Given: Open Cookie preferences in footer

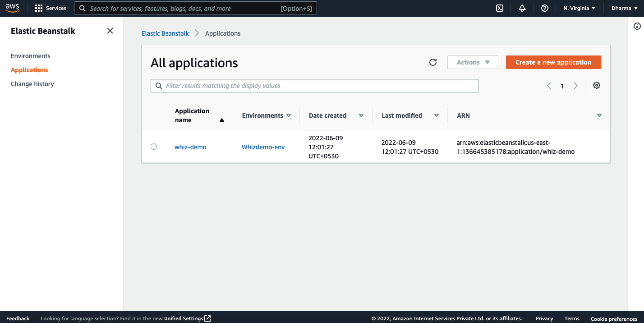Looking at the screenshot, I should coord(614,318).
